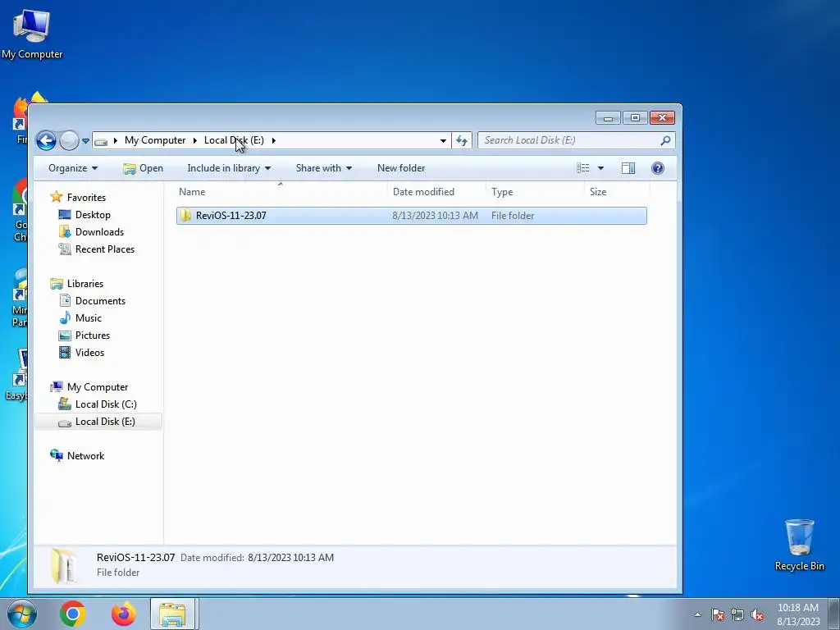Click the muted volume tray icon
This screenshot has height=630, width=840.
[757, 614]
